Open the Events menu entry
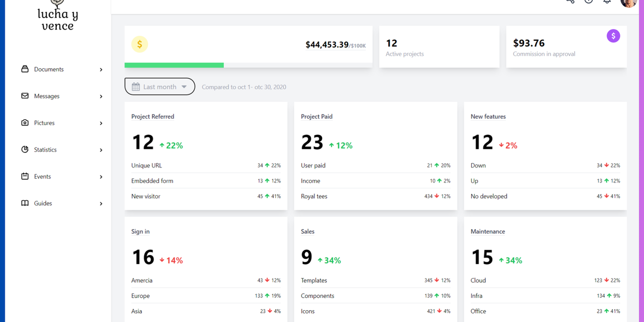This screenshot has width=644, height=322. pyautogui.click(x=41, y=176)
